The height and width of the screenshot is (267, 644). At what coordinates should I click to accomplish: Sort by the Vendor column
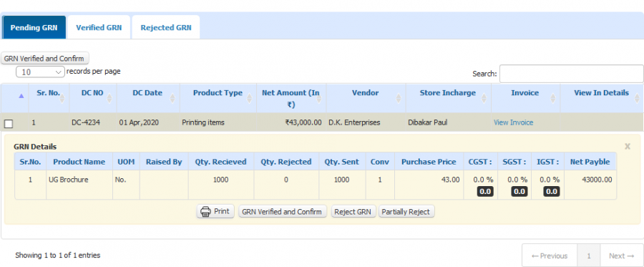click(x=366, y=98)
